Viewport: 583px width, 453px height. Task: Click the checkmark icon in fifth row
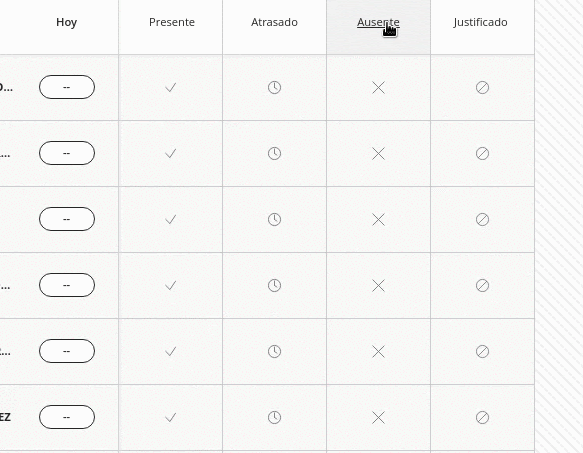(x=170, y=351)
